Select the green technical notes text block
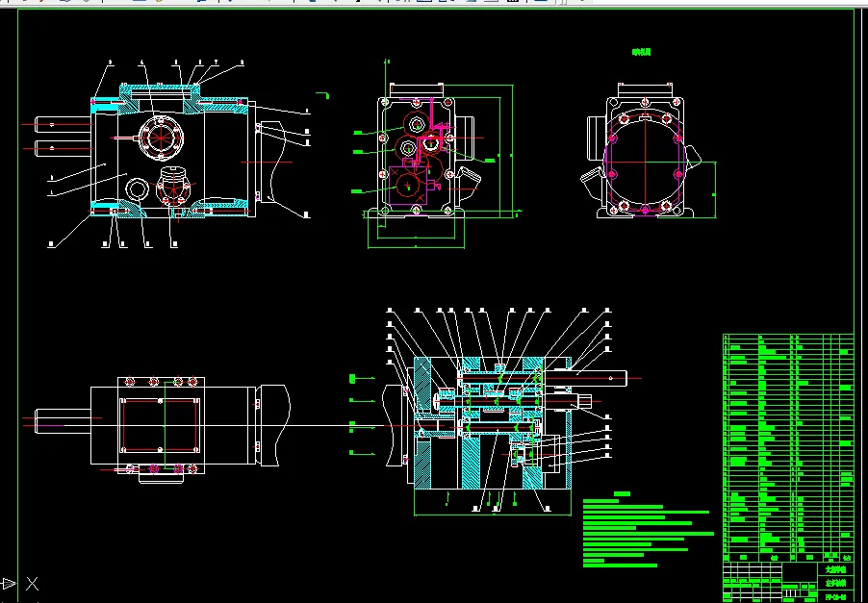868x603 pixels. (x=649, y=529)
